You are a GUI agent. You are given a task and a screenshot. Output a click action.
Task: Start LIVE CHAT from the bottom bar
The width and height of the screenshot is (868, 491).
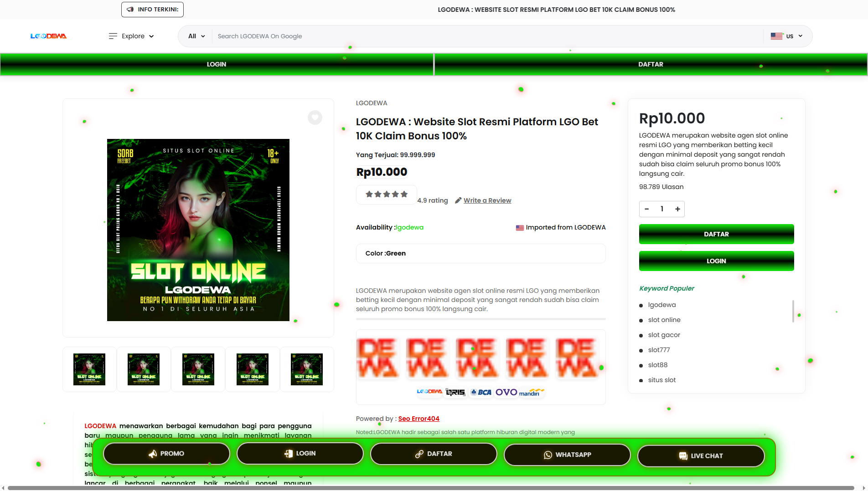(x=701, y=456)
